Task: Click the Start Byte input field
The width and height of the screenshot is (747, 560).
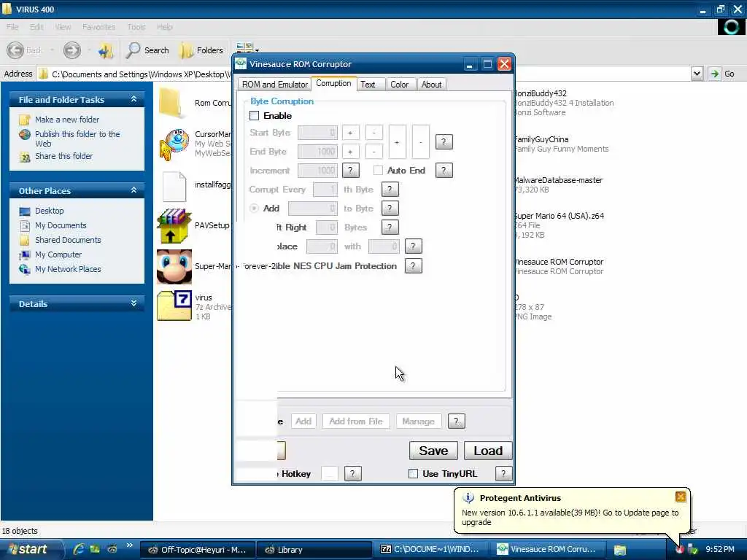Action: [x=318, y=133]
